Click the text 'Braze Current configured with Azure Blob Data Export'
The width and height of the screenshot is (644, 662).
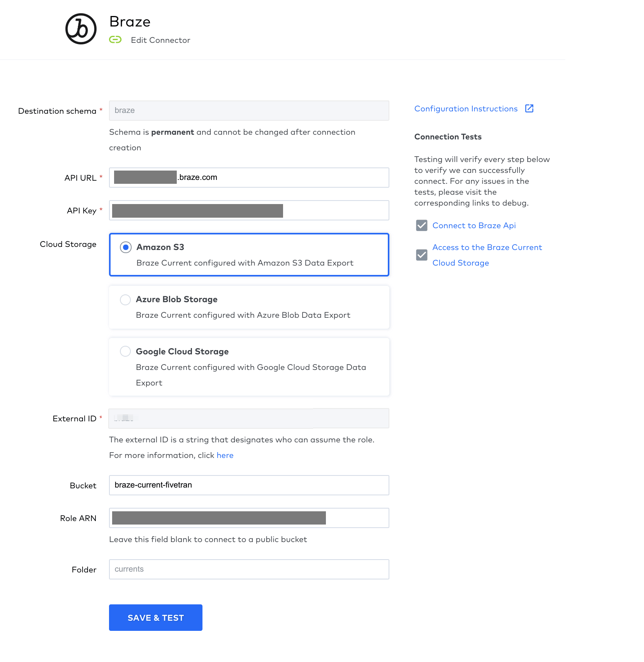click(243, 315)
